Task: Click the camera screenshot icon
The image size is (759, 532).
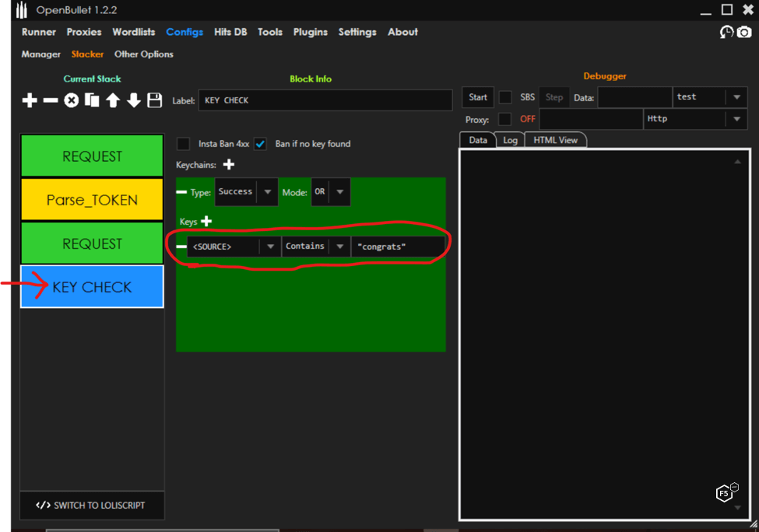Action: 744,33
